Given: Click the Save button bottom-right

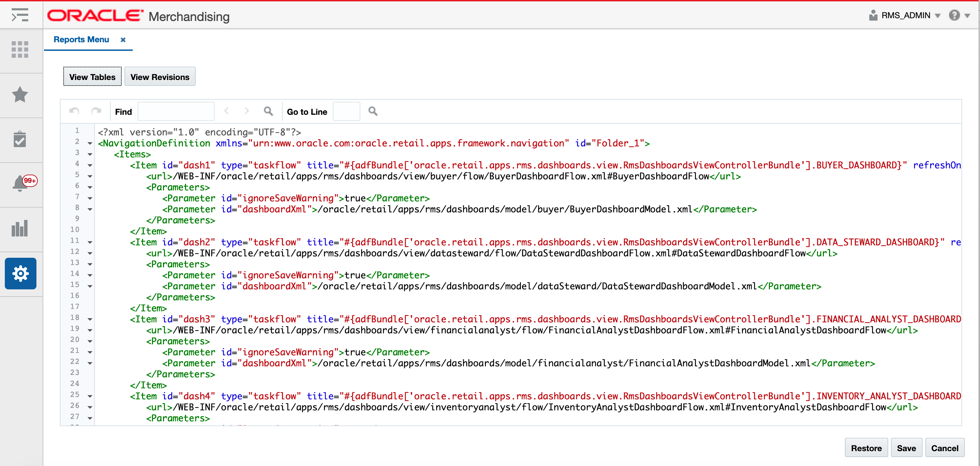Looking at the screenshot, I should (907, 448).
